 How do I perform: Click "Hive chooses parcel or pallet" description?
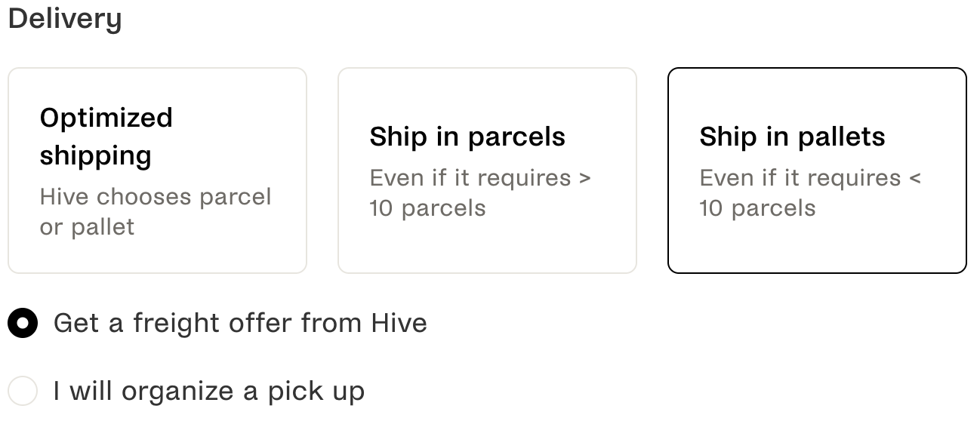click(x=155, y=212)
